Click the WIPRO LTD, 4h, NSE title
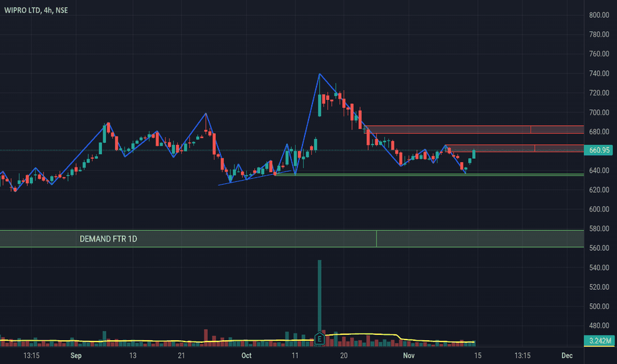The width and height of the screenshot is (617, 364). 36,10
